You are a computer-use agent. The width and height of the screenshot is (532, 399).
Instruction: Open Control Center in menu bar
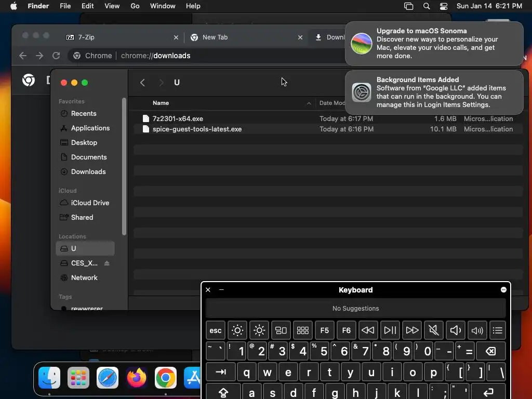tap(444, 6)
